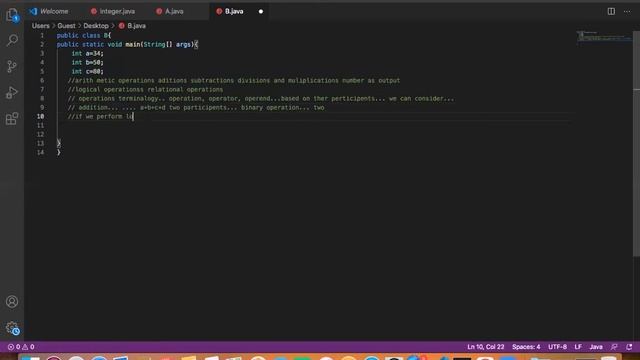The image size is (640, 360).
Task: Change file encoding UTF-8
Action: 557,347
